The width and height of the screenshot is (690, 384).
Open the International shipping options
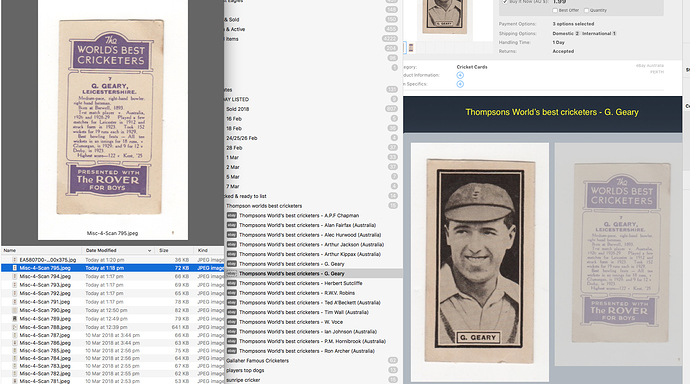tap(599, 33)
